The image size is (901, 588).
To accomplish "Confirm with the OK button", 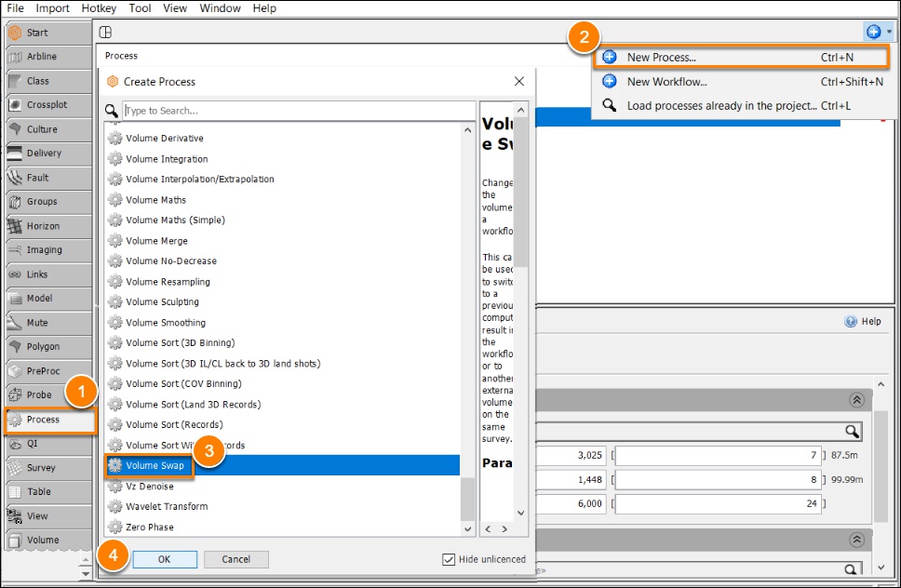I will (x=165, y=559).
